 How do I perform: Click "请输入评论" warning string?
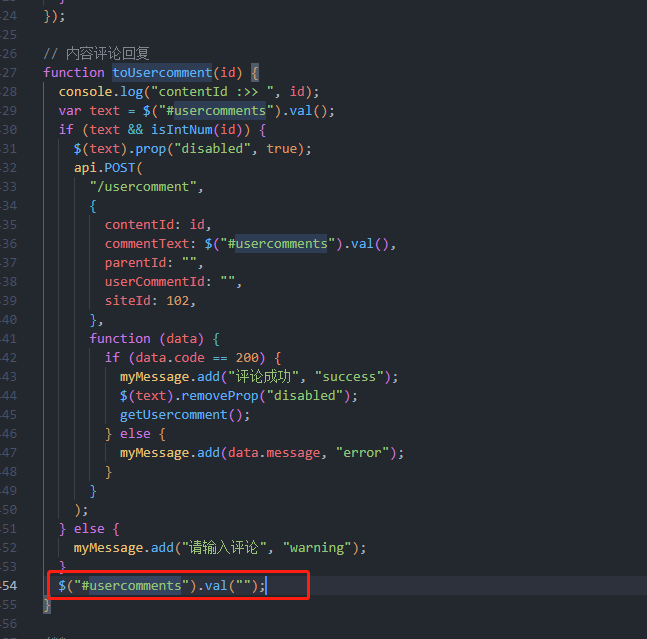224,547
